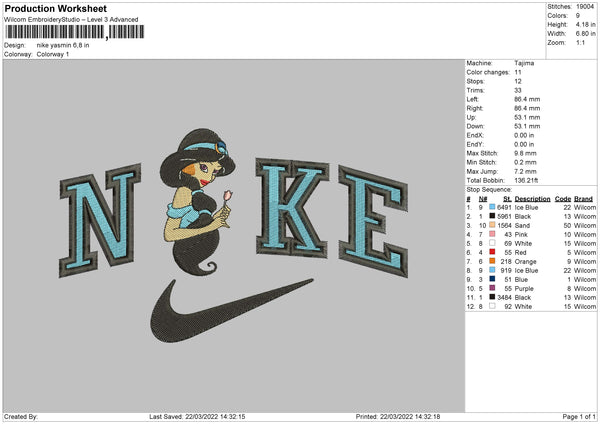The image size is (600, 424).
Task: Click the Wilcom EmbroideryStudio Level 3 Advanced line
Action: tap(71, 20)
